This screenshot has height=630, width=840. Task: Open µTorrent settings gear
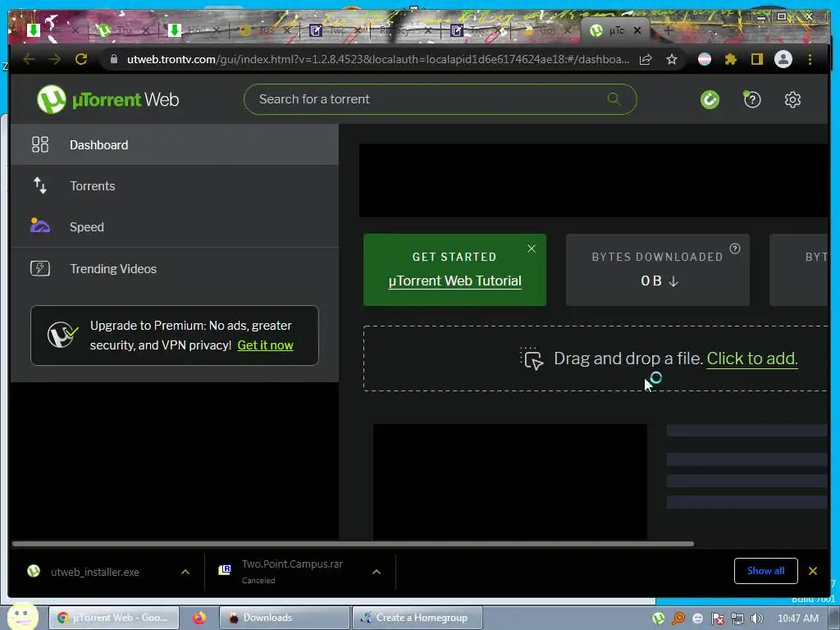coord(792,99)
